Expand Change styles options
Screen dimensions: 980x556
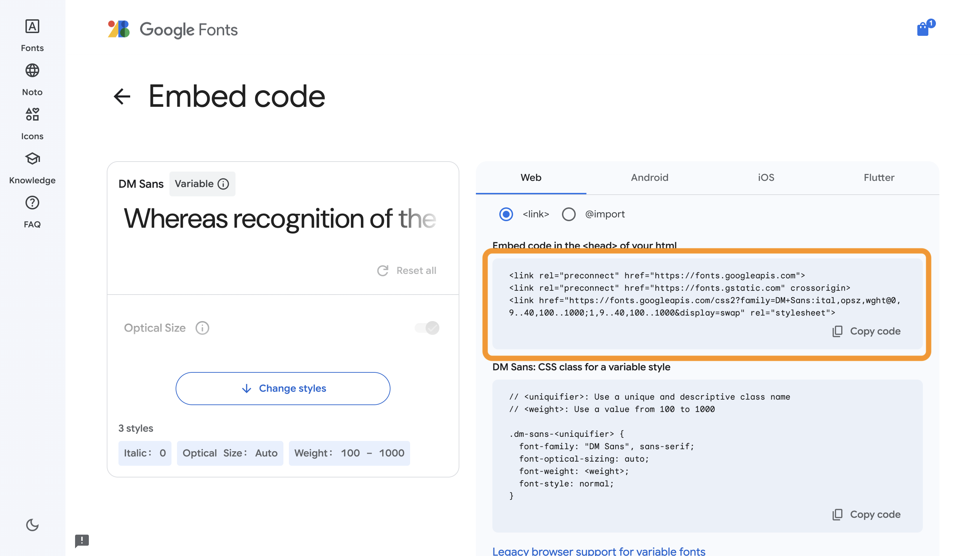tap(283, 388)
